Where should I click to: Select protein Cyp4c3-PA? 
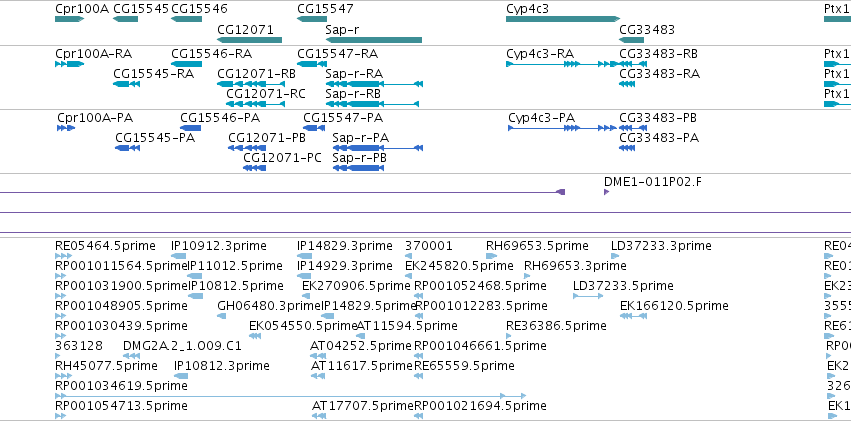click(x=562, y=128)
